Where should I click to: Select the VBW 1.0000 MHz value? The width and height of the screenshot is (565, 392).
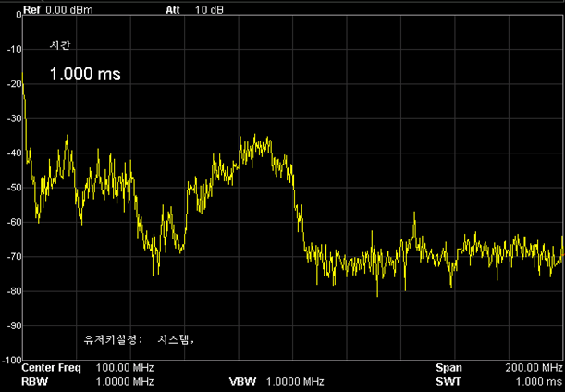295,381
